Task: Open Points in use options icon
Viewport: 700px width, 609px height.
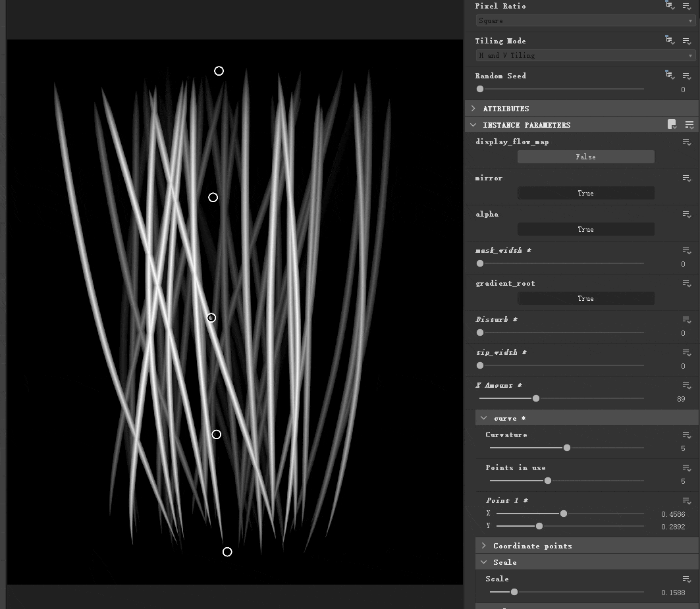Action: click(687, 468)
